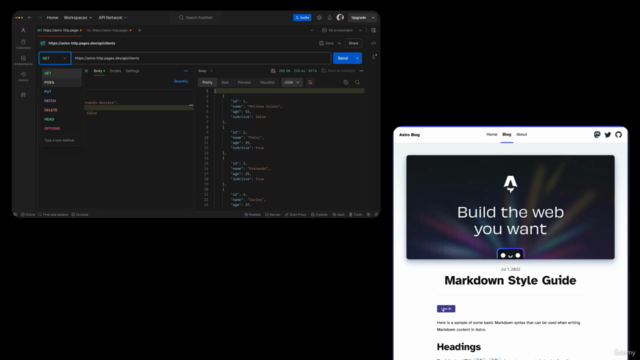Open Collections in the Postman sidebar
640x360 pixels.
(x=23, y=44)
